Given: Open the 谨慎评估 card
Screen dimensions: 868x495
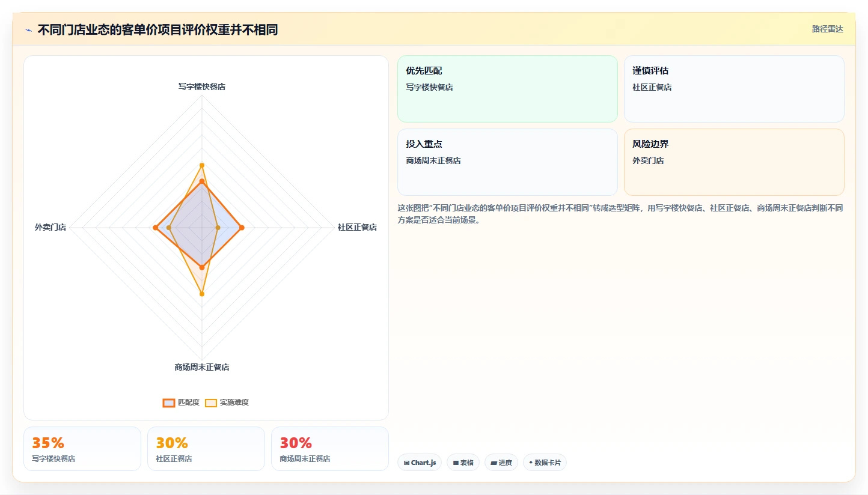Looking at the screenshot, I should [734, 89].
